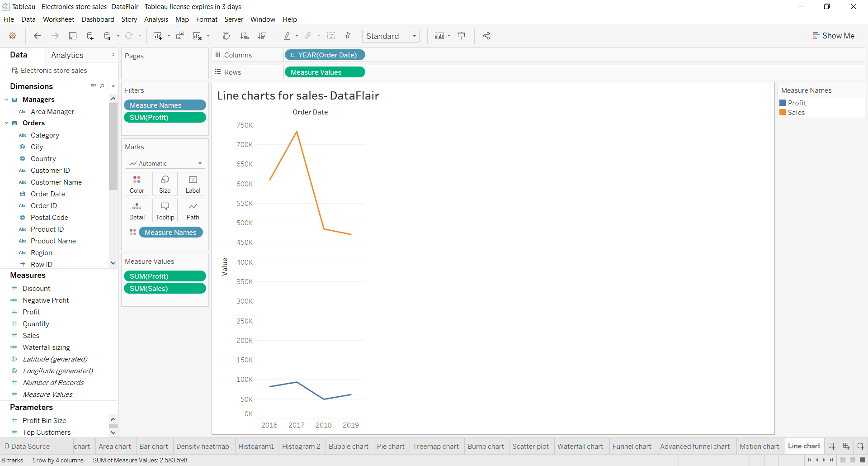This screenshot has width=868, height=466.
Task: Open the Dimensions pane options dropdown arrow
Action: click(x=113, y=86)
